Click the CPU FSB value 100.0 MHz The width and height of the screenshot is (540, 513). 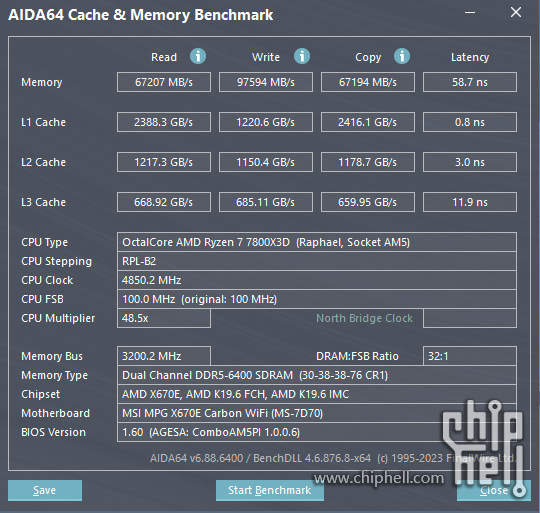click(x=317, y=299)
